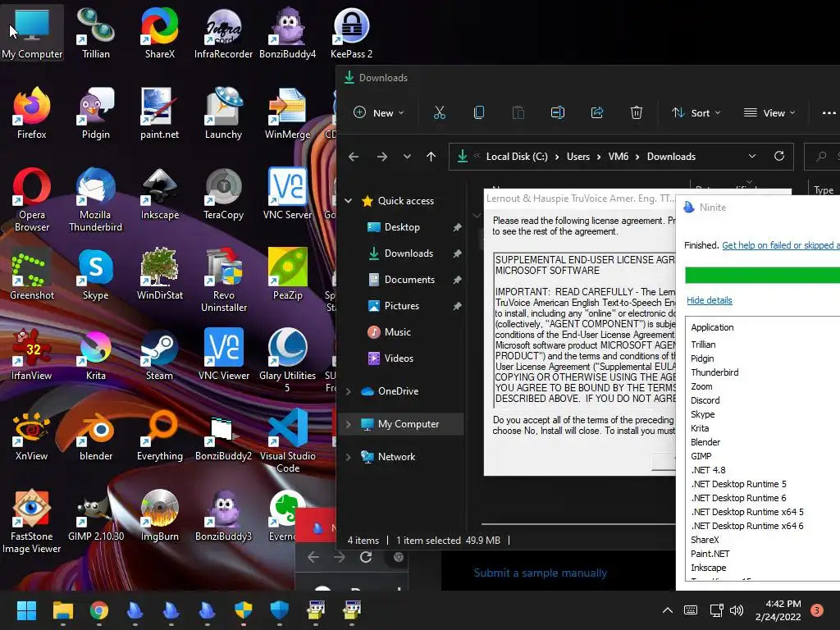The width and height of the screenshot is (840, 630).
Task: Select the Glary Utilities 5 desktop icon
Action: [288, 361]
